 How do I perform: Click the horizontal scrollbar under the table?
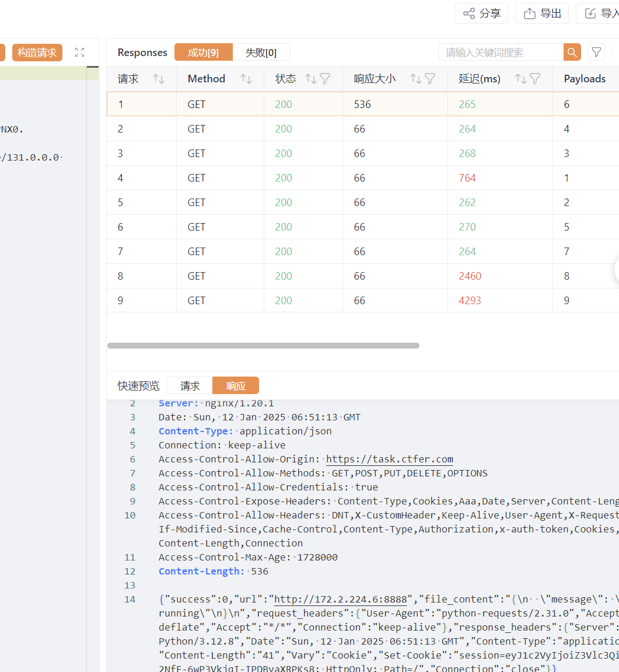pos(263,346)
